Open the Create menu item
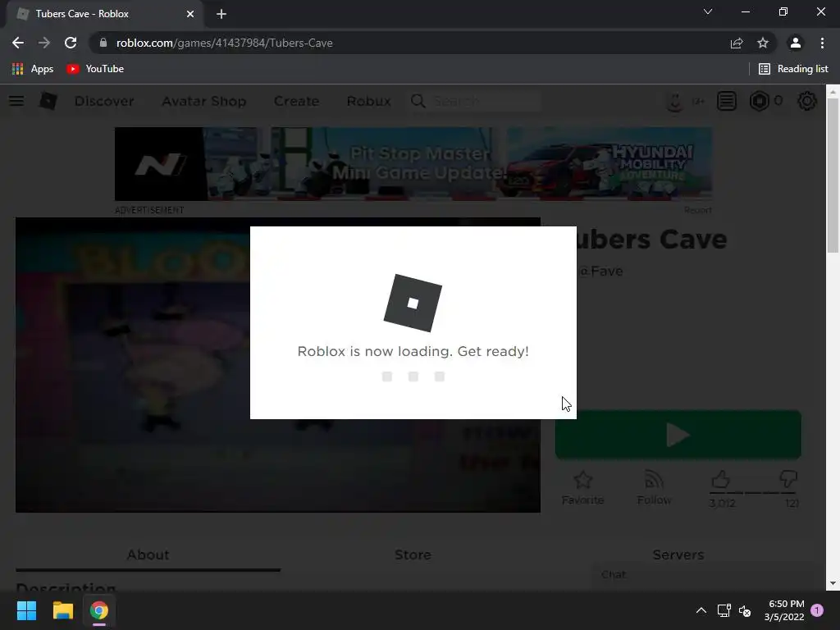Screen dimensions: 840x630 pyautogui.click(x=296, y=101)
